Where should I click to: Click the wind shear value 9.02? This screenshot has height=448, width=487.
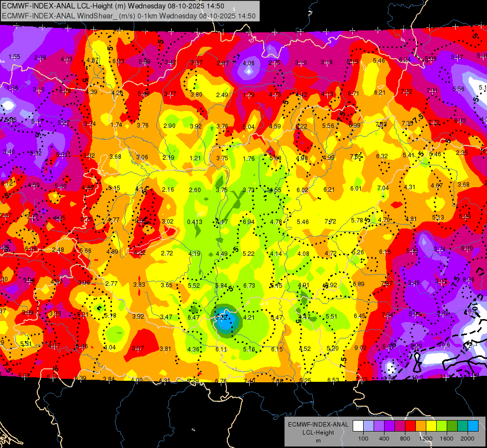360,347
